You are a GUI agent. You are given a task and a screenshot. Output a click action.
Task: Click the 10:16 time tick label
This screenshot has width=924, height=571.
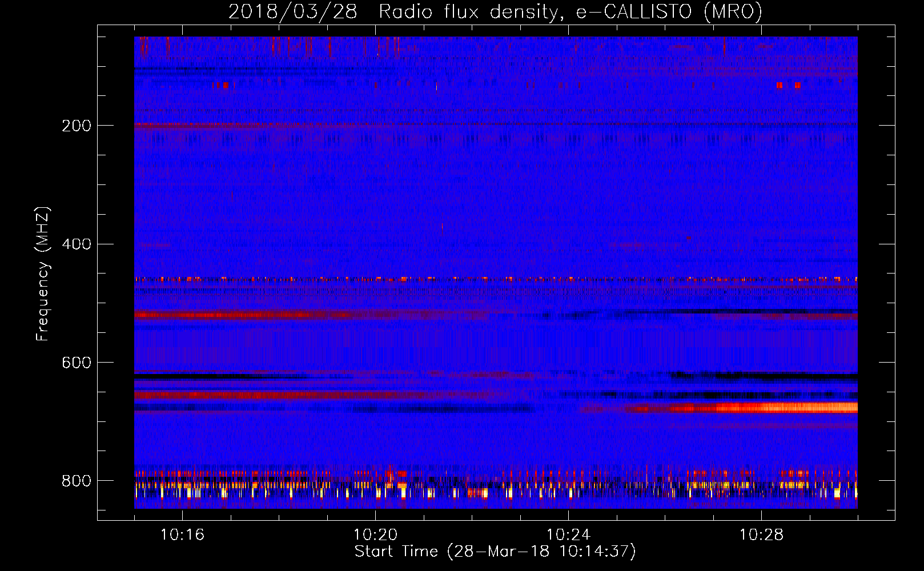182,535
